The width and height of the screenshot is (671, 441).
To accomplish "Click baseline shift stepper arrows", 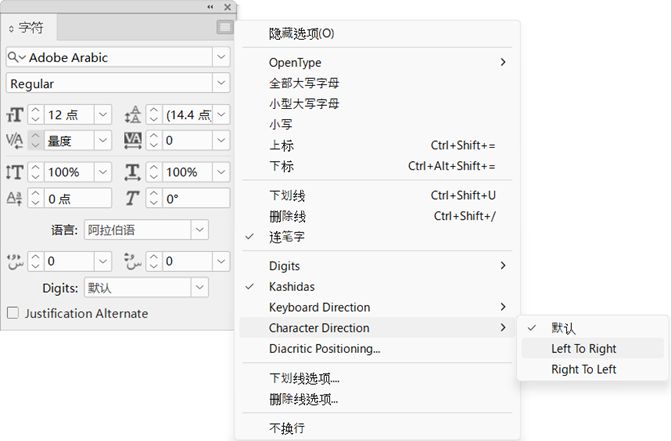I will [x=36, y=198].
